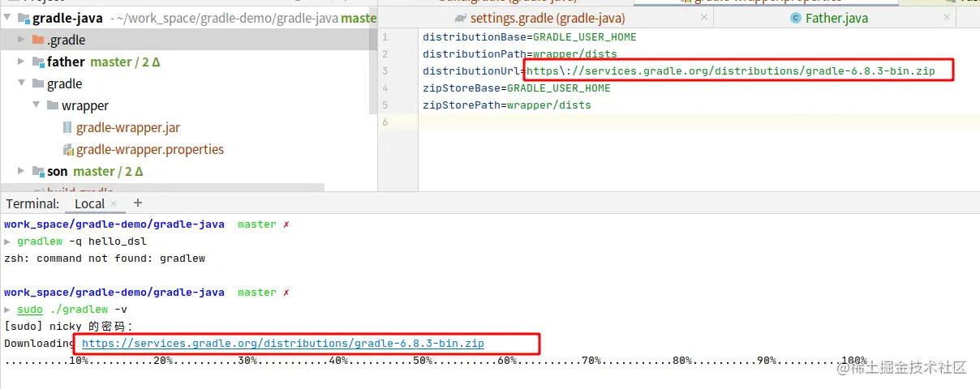The image size is (980, 389).
Task: Click the download progress dots line
Action: coord(436,360)
